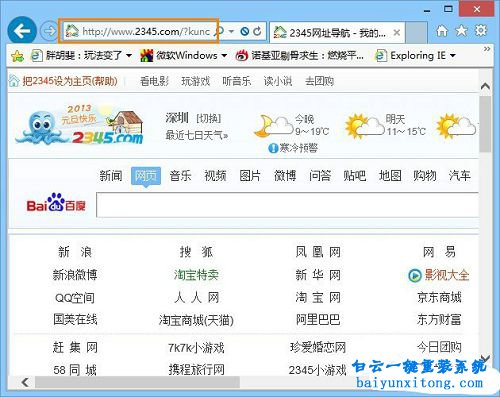
Task: Click the horizontal scrollbar thumb
Action: click(x=137, y=382)
